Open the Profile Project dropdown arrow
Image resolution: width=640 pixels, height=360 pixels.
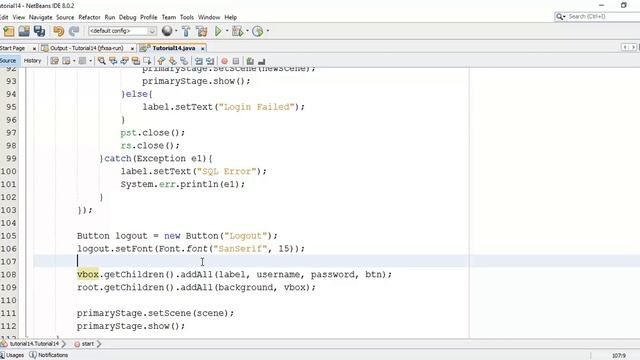(x=268, y=31)
